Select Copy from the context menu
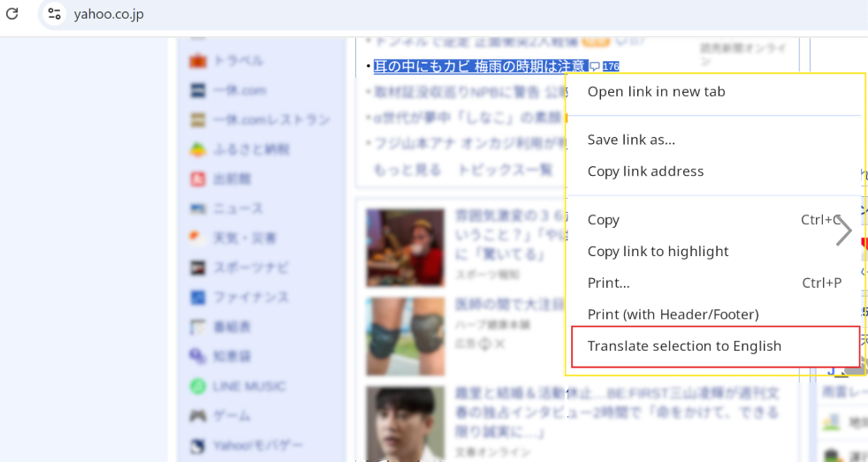The width and height of the screenshot is (868, 462). tap(604, 220)
